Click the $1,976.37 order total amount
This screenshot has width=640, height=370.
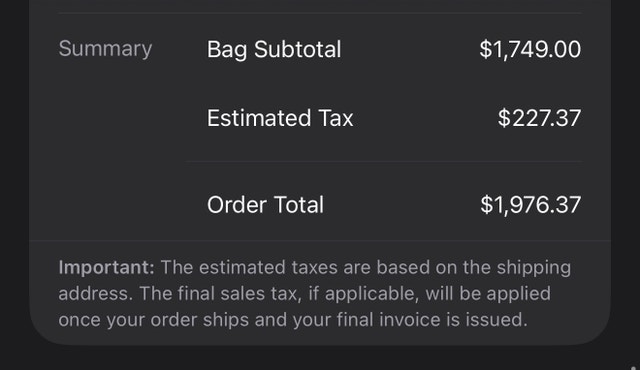coord(530,205)
